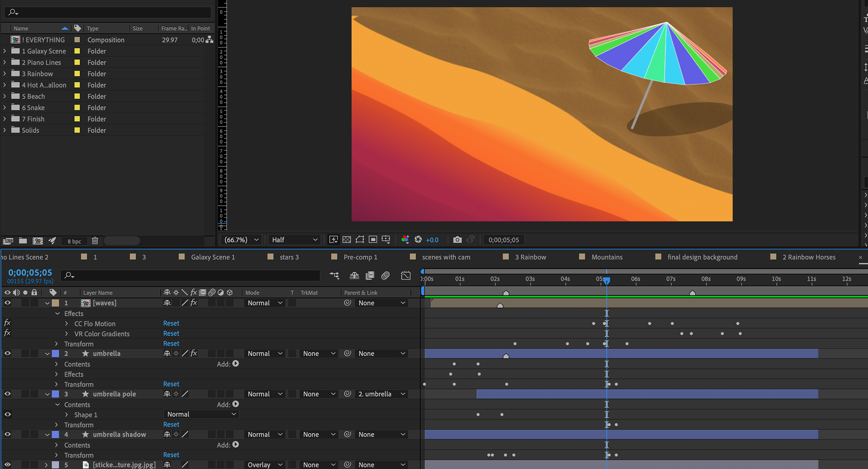Reset exposure aperture icon
Image resolution: width=868 pixels, height=469 pixels.
(x=418, y=239)
